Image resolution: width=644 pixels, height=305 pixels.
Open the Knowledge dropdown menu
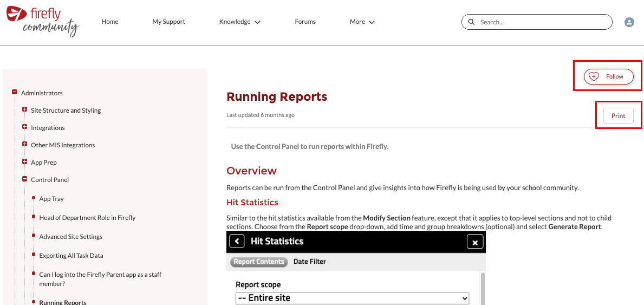240,22
